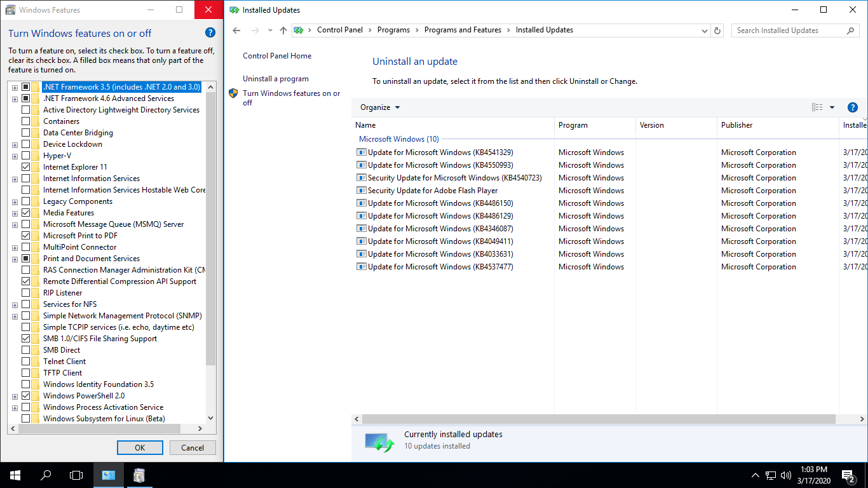Click the change view icon in Installed Updates
Screen dimensions: 868x488
pyautogui.click(x=817, y=107)
